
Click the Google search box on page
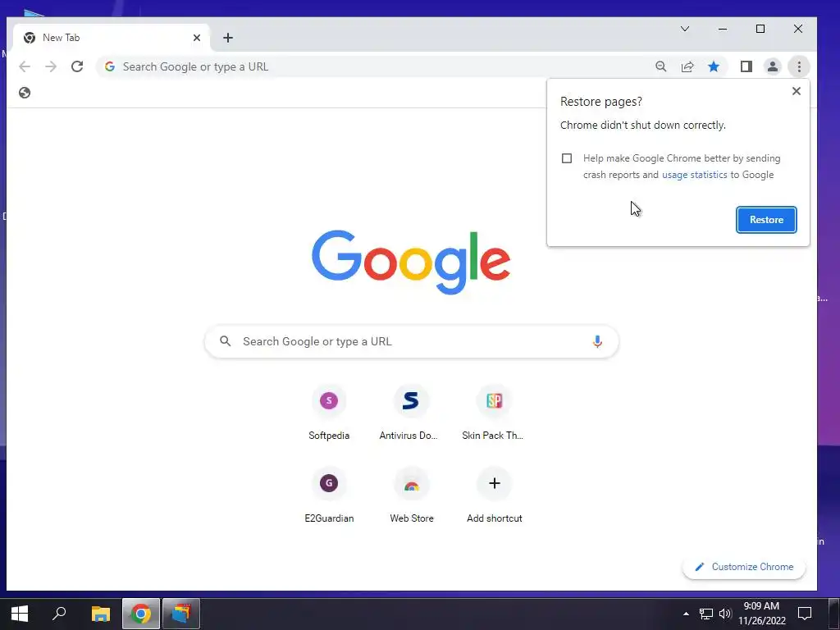pyautogui.click(x=412, y=341)
